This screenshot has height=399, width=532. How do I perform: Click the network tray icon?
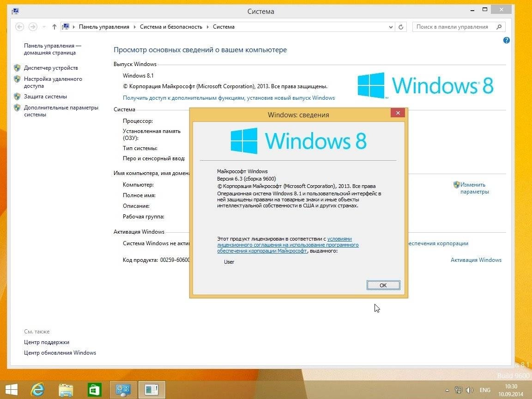tap(459, 390)
